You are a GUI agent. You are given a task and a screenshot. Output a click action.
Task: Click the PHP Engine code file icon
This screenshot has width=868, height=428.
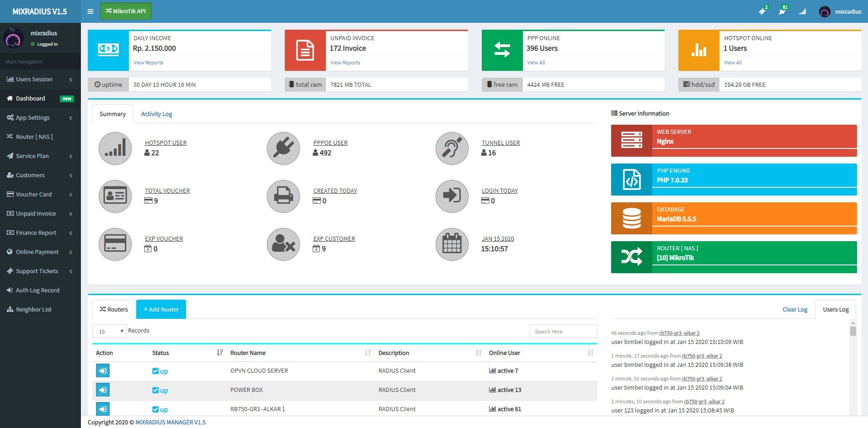[632, 179]
